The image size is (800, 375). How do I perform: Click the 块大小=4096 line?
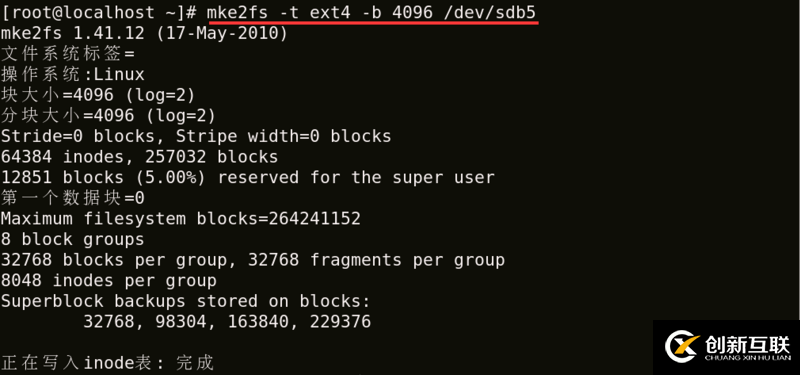tap(98, 95)
